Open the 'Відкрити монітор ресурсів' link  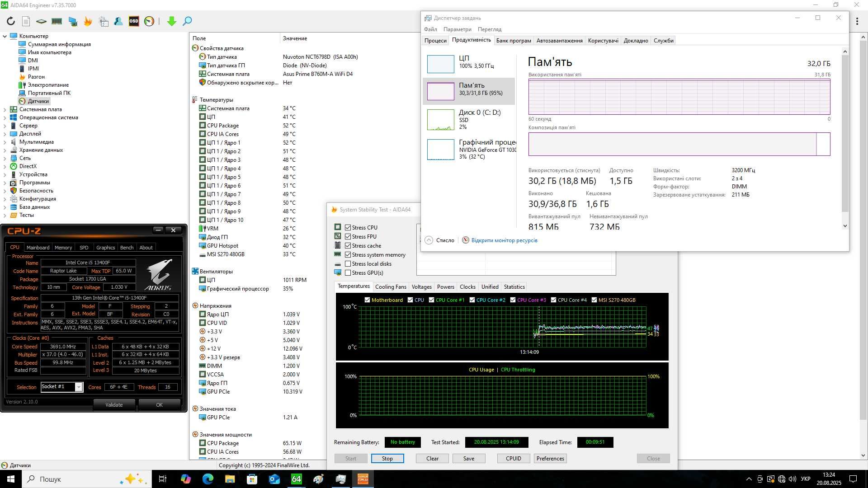click(x=504, y=240)
